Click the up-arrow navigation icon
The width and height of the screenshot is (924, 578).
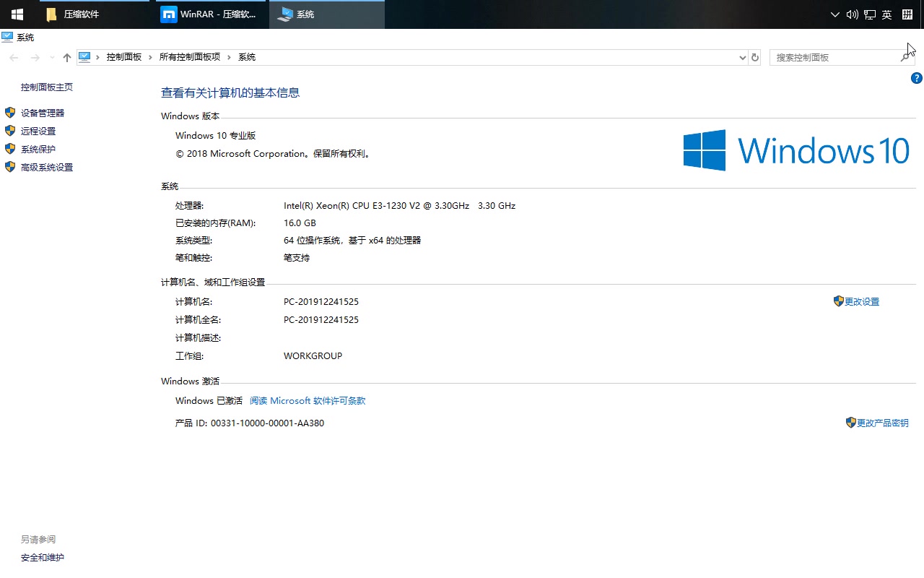coord(66,56)
